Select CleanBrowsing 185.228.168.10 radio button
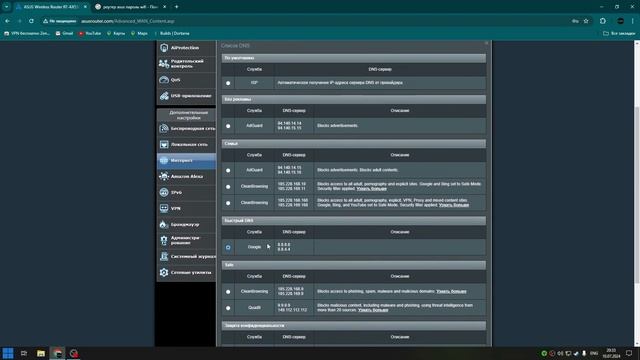Image resolution: width=640 pixels, height=360 pixels. pos(228,187)
